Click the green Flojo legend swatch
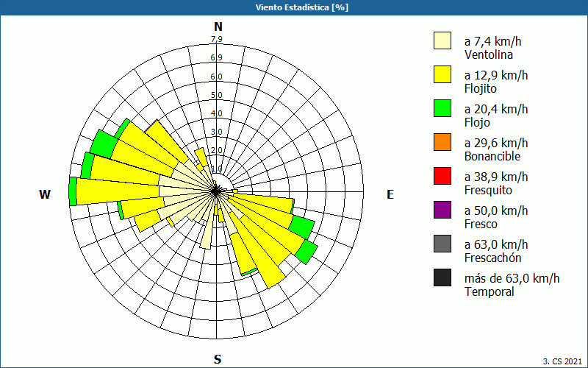This screenshot has width=588, height=368. coord(442,108)
